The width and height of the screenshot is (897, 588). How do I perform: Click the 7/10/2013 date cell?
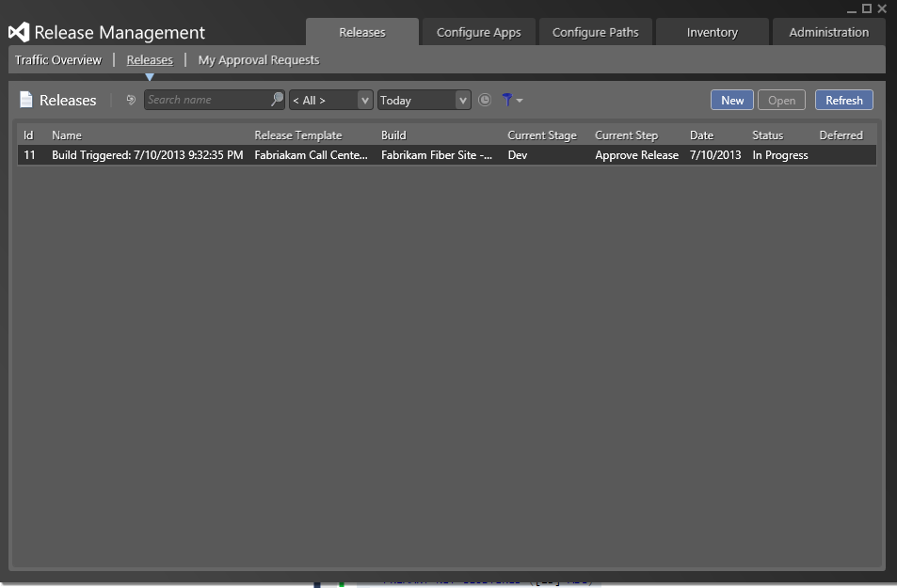point(715,155)
